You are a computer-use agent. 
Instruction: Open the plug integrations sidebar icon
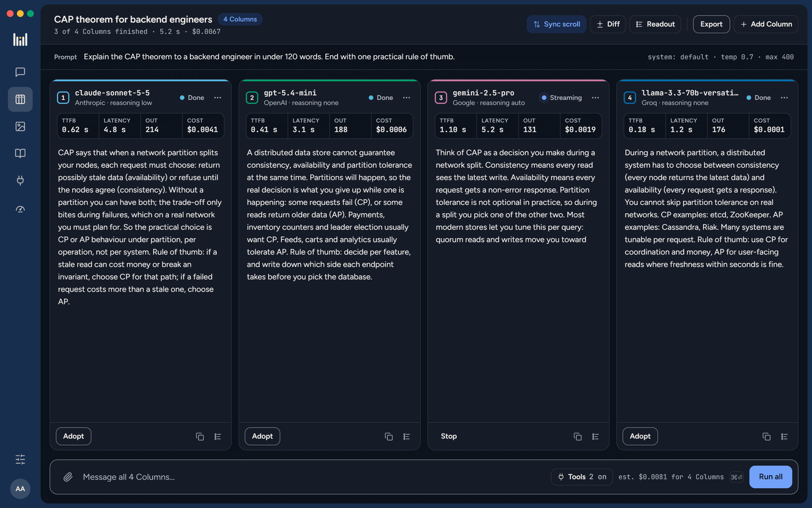click(20, 180)
